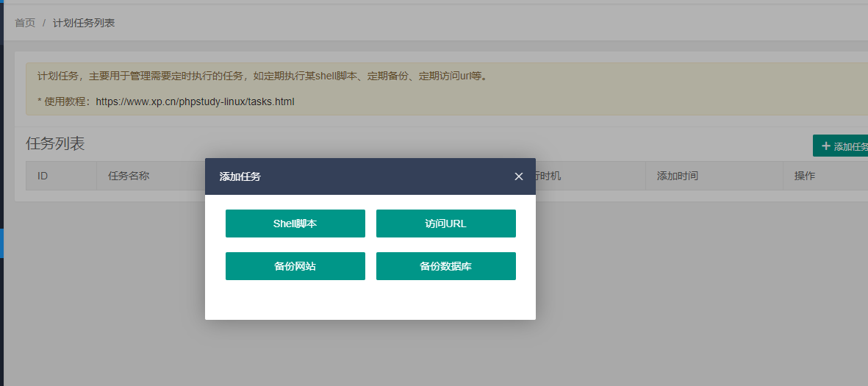Close the 添加任务 dialog with the X

tap(519, 176)
